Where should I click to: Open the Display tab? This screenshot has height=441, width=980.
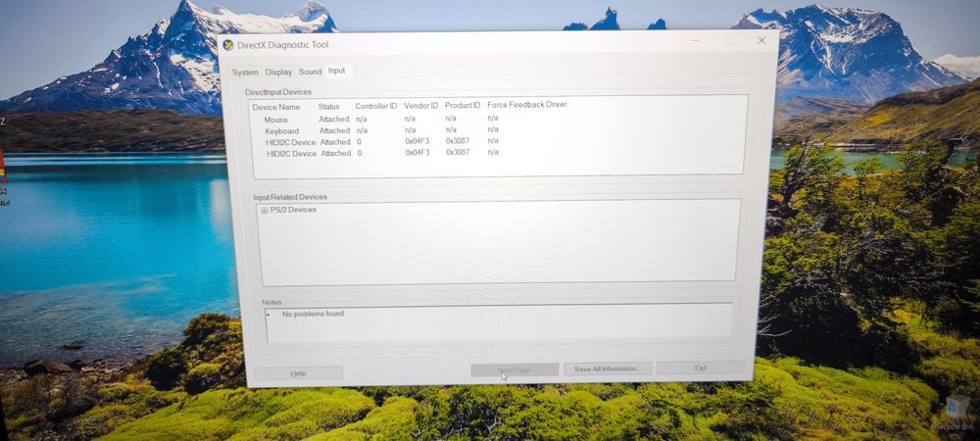pyautogui.click(x=278, y=73)
